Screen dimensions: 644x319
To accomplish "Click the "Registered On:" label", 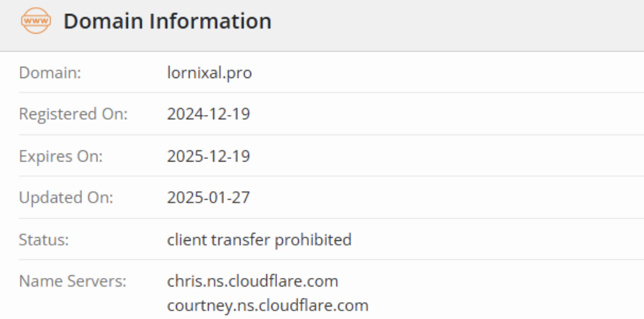I will coord(74,114).
